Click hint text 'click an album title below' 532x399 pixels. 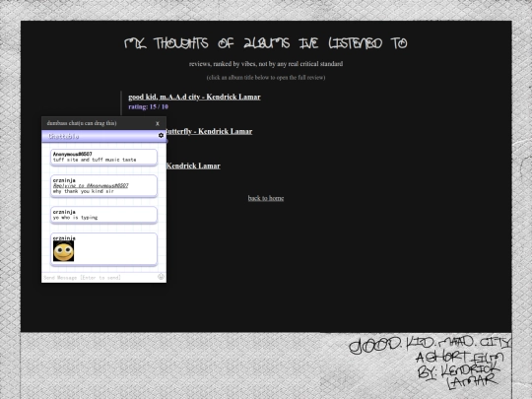click(266, 78)
